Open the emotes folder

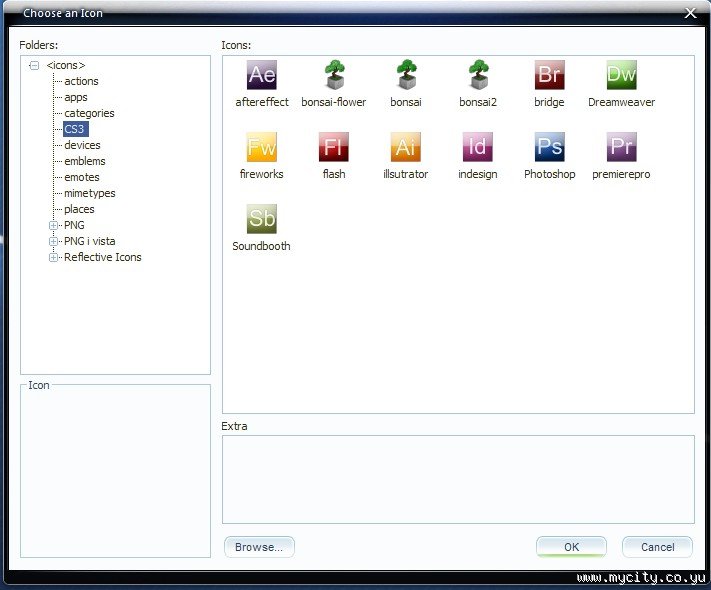(x=82, y=177)
